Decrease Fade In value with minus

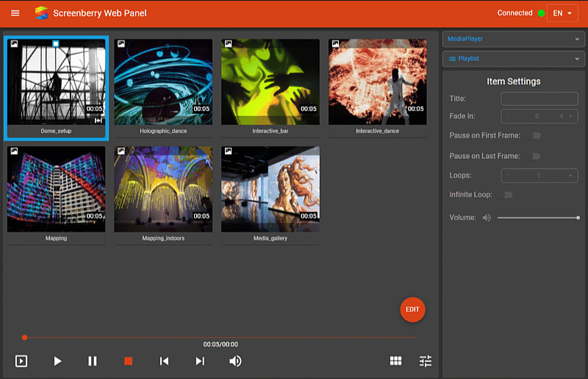pos(508,116)
